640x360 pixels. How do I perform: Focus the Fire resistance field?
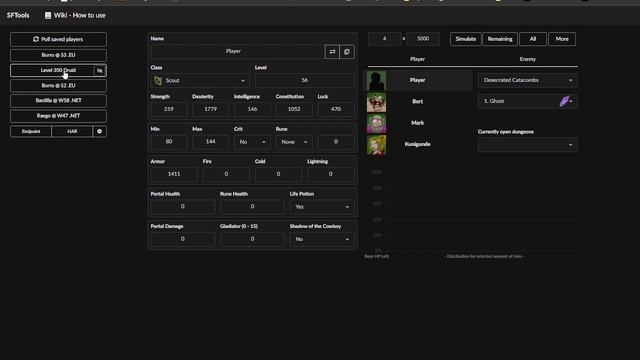click(226, 174)
